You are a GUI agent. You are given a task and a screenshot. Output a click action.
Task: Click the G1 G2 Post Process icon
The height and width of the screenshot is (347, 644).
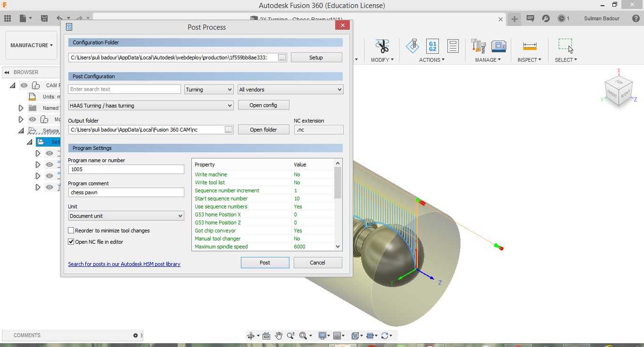432,46
